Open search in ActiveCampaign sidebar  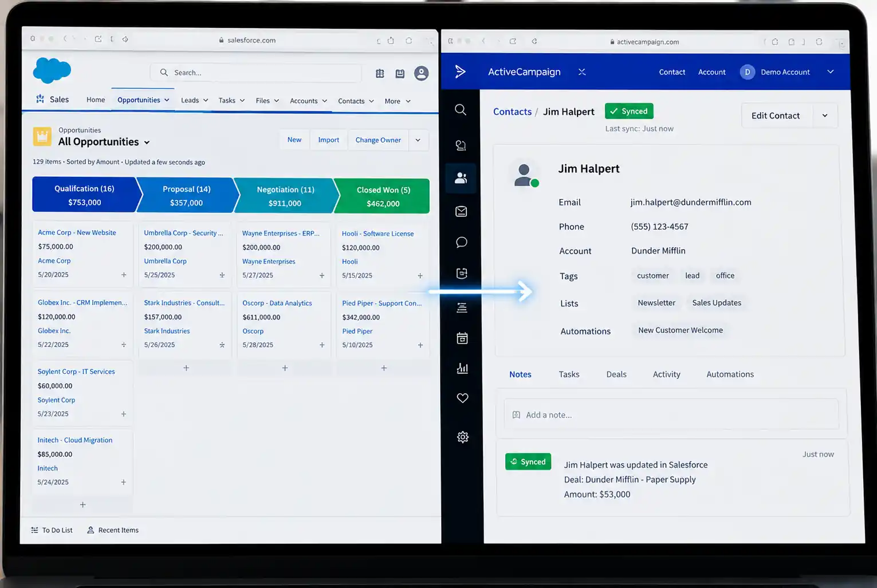coord(461,109)
